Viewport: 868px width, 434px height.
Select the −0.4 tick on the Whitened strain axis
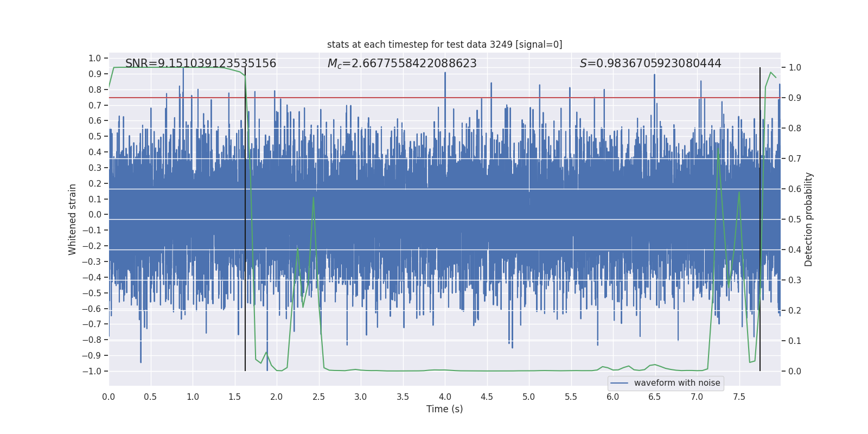tap(92, 277)
